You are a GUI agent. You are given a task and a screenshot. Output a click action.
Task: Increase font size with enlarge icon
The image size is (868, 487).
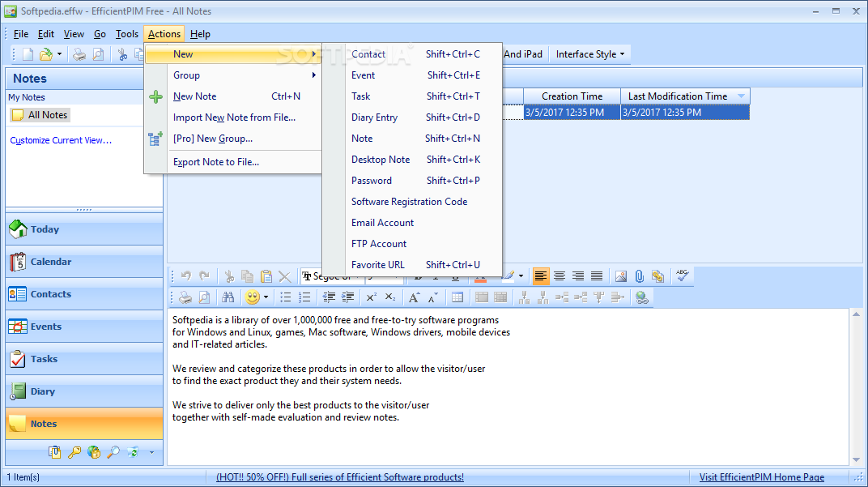[x=414, y=297]
